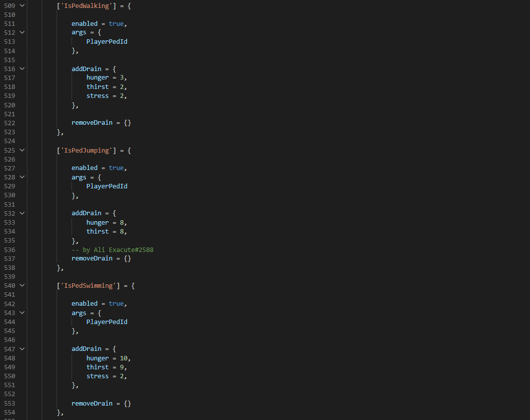The height and width of the screenshot is (420, 530).
Task: Collapse the IsPedJumping fold at line 525
Action: [22, 150]
